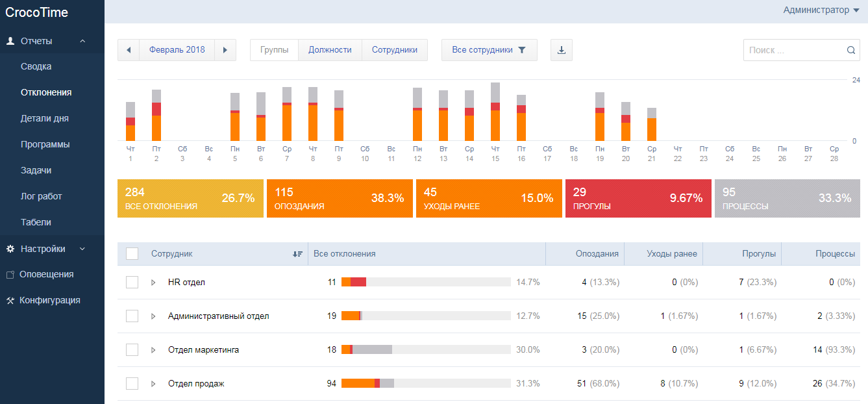Viewport: 868px width, 404px height.
Task: Open Табели in the sidebar
Action: (36, 222)
